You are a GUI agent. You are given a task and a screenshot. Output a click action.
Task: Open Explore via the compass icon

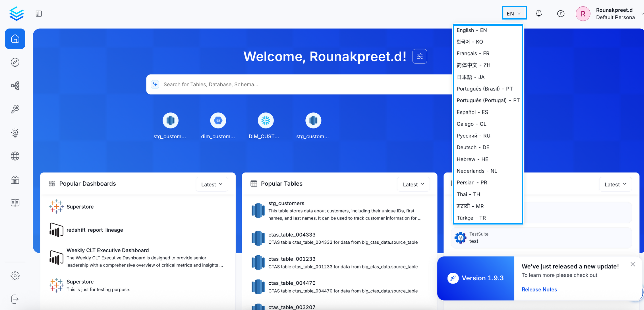point(15,62)
